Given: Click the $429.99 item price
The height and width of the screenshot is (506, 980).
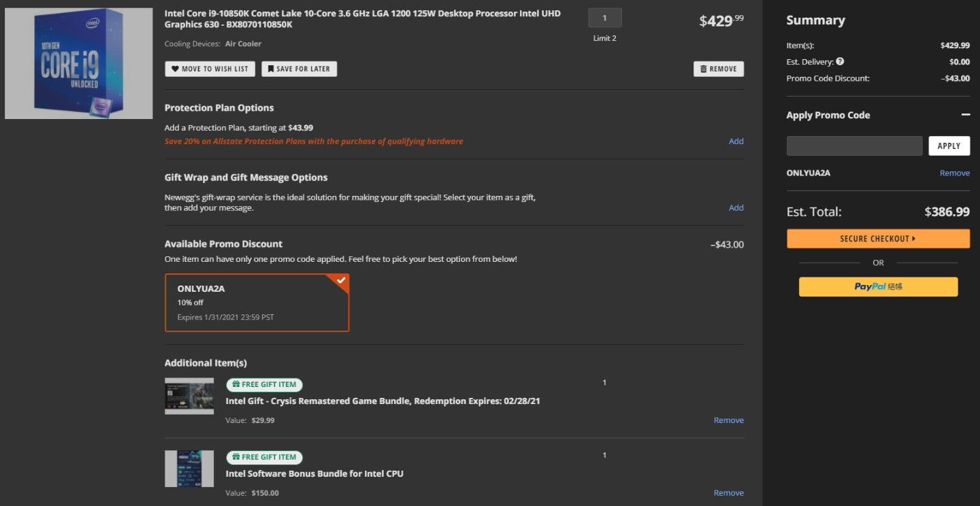Looking at the screenshot, I should [x=721, y=20].
